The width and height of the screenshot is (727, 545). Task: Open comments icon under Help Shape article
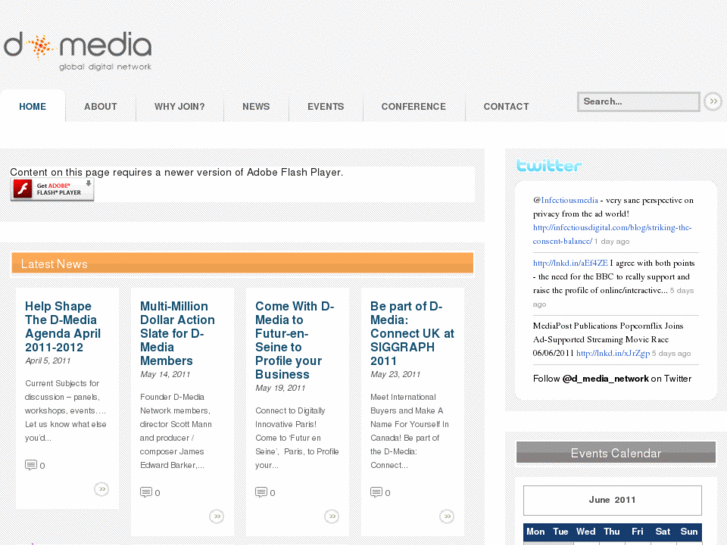31,465
